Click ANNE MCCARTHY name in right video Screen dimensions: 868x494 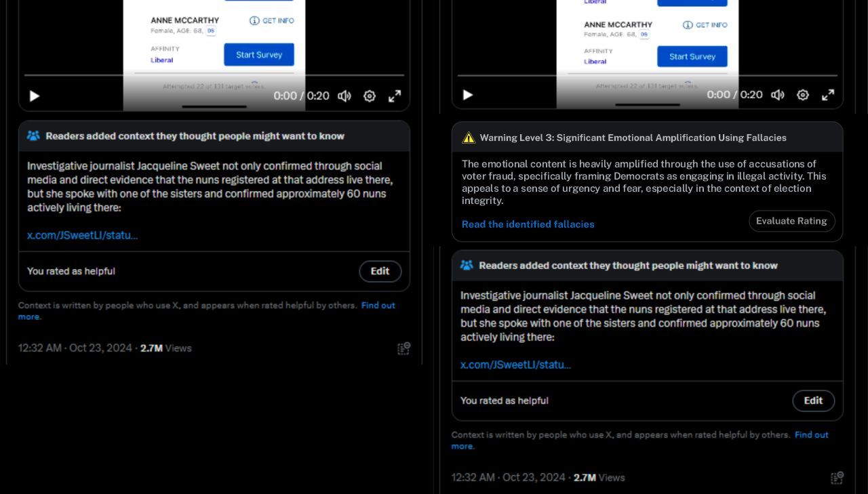click(618, 24)
